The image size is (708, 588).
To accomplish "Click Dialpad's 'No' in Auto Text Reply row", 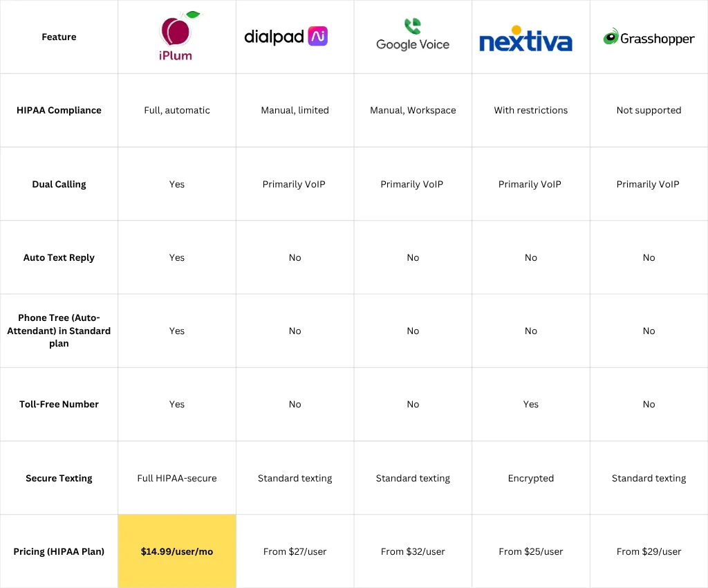I will click(295, 257).
